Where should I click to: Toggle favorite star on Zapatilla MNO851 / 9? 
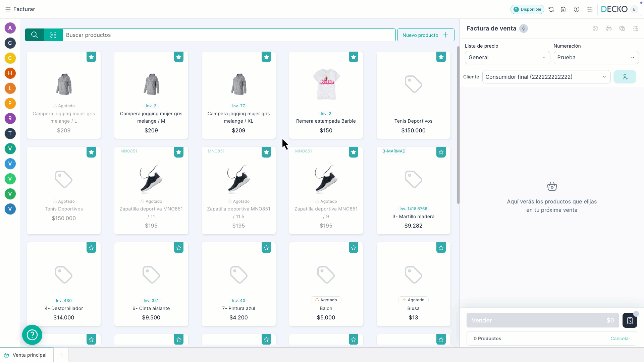pyautogui.click(x=354, y=152)
